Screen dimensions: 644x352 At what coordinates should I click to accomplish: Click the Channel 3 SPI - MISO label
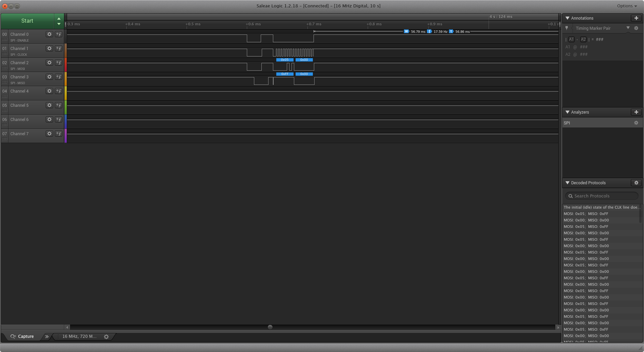tap(18, 83)
